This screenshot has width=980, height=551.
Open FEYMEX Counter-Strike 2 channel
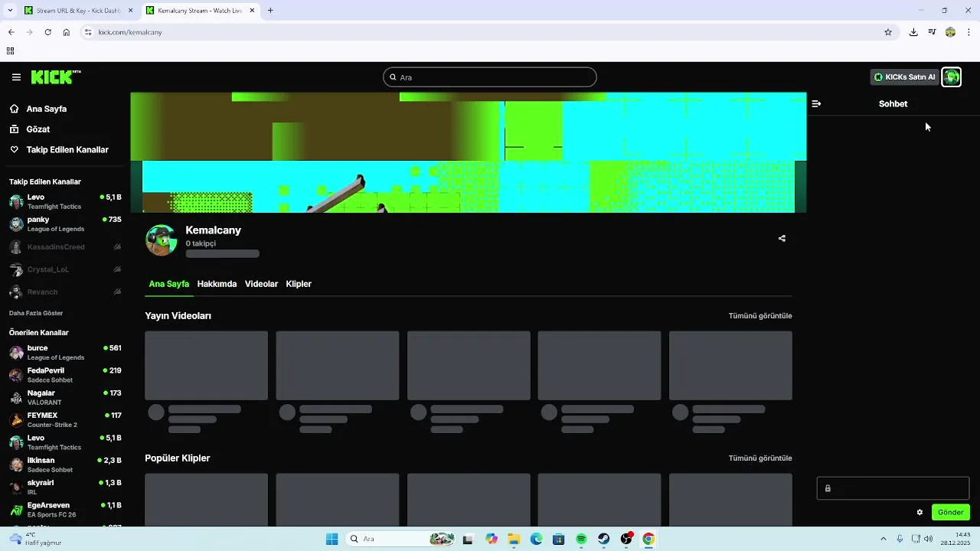pyautogui.click(x=65, y=420)
